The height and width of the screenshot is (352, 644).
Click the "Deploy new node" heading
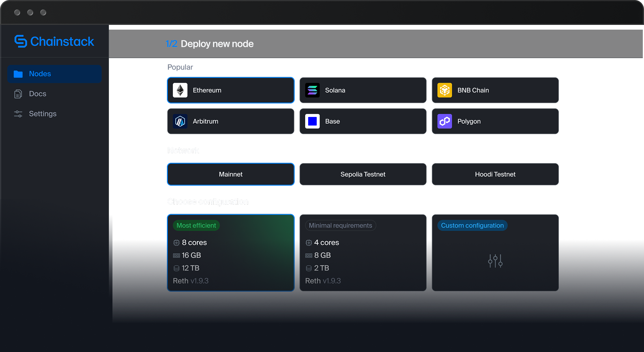pos(217,44)
